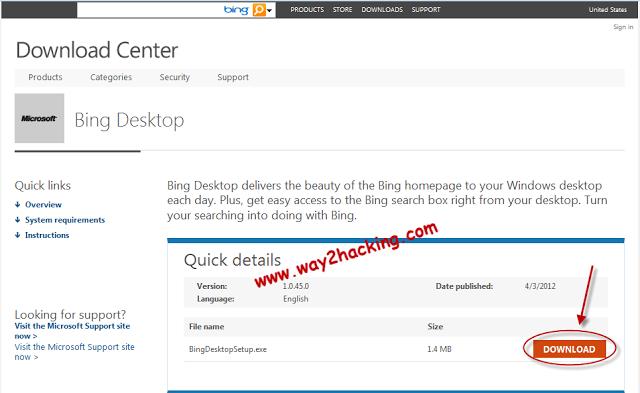Open the dropdown arrow beside the search icon
This screenshot has width=640, height=393.
coord(269,10)
